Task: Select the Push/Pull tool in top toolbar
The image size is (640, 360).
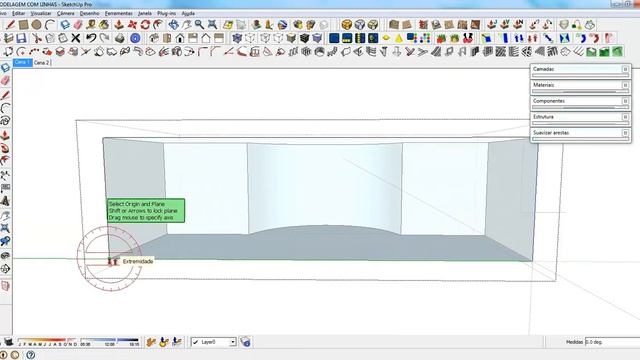Action: [x=119, y=25]
